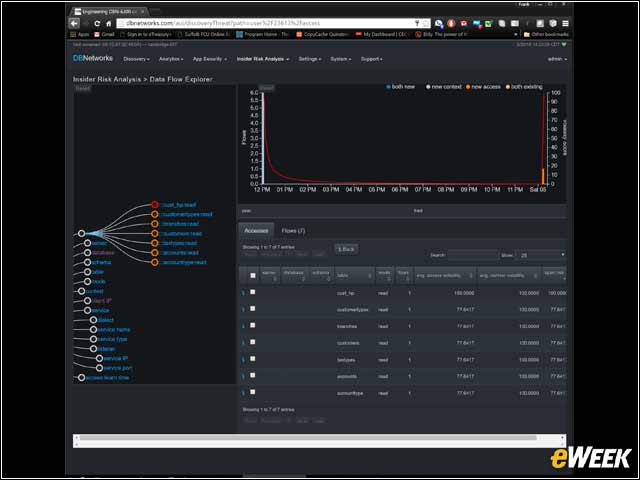Check the accounts row checkbox
Image resolution: width=640 pixels, height=480 pixels.
tap(253, 376)
